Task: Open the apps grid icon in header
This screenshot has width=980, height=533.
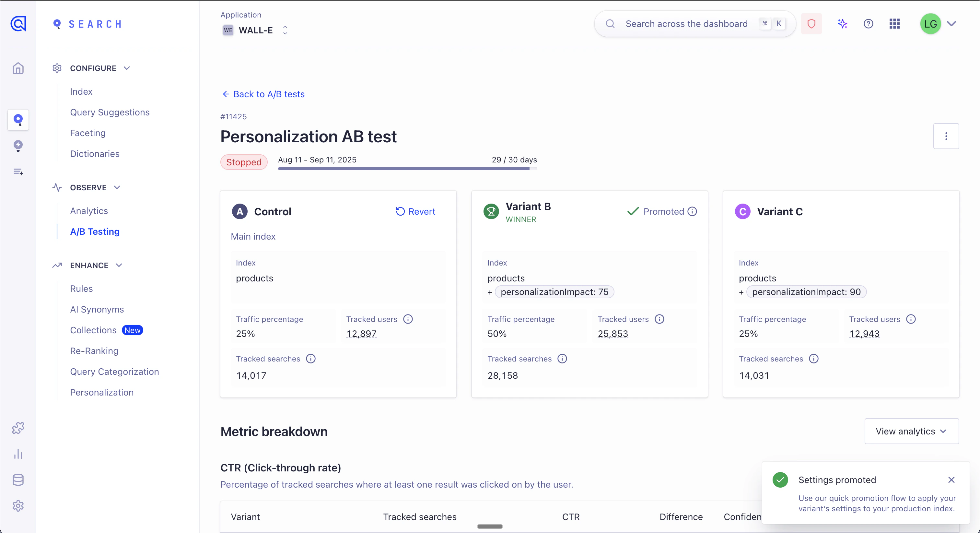Action: tap(894, 24)
